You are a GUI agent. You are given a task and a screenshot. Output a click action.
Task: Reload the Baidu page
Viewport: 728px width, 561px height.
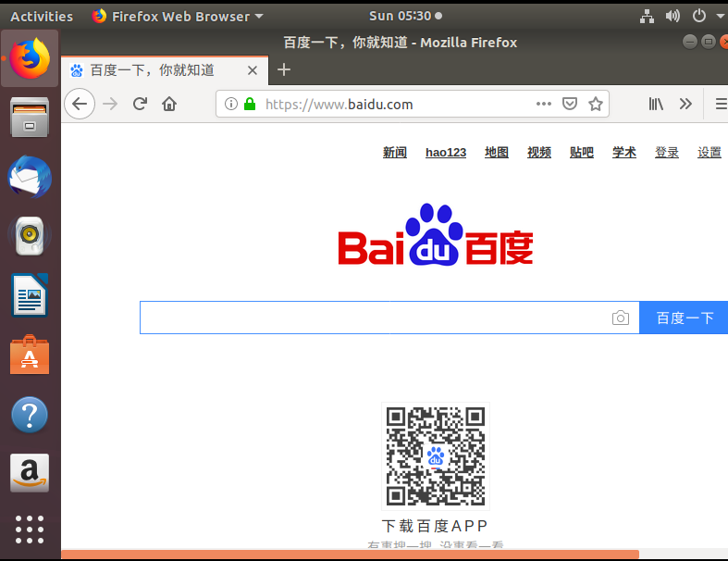tap(140, 104)
